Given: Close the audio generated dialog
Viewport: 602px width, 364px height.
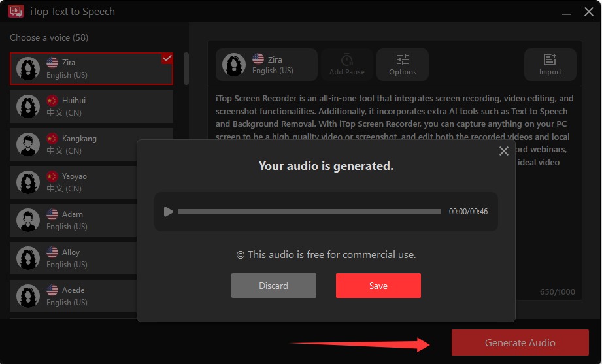Looking at the screenshot, I should pos(504,151).
